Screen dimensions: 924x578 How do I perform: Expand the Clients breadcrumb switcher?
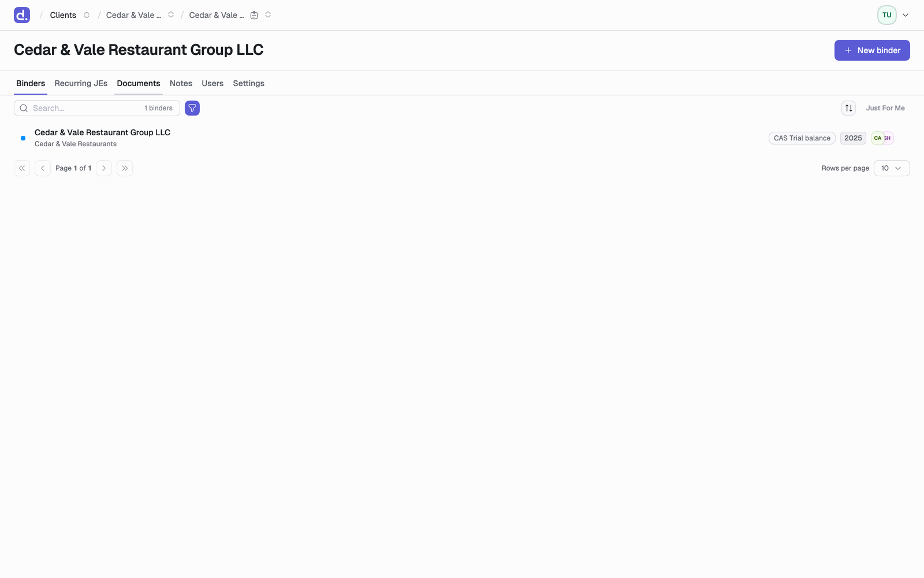click(87, 15)
